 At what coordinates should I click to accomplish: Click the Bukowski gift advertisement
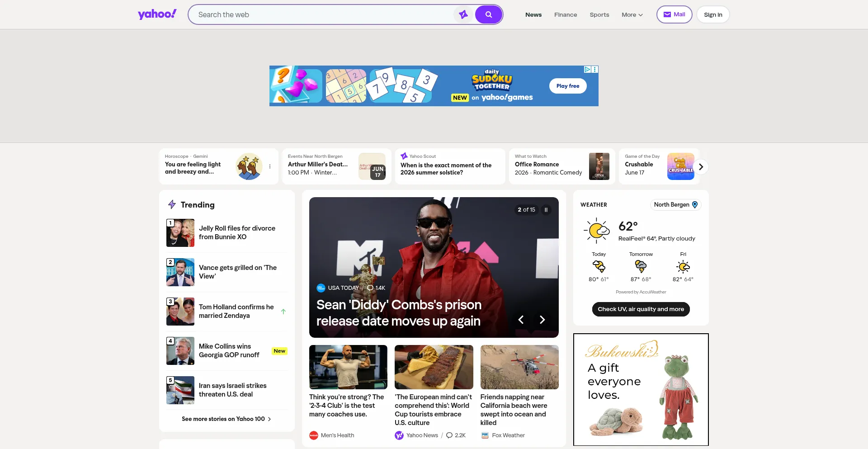(x=641, y=390)
